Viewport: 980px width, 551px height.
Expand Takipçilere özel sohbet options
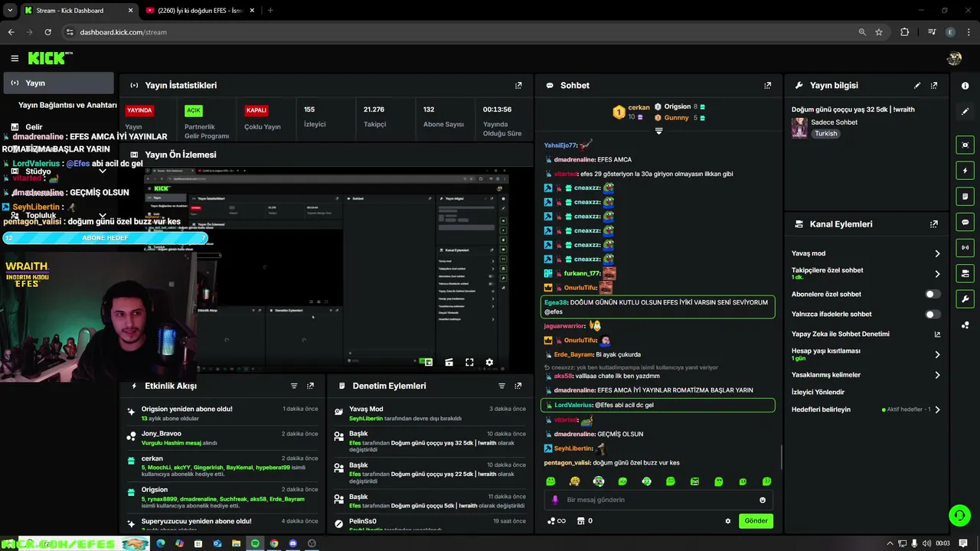click(x=937, y=273)
